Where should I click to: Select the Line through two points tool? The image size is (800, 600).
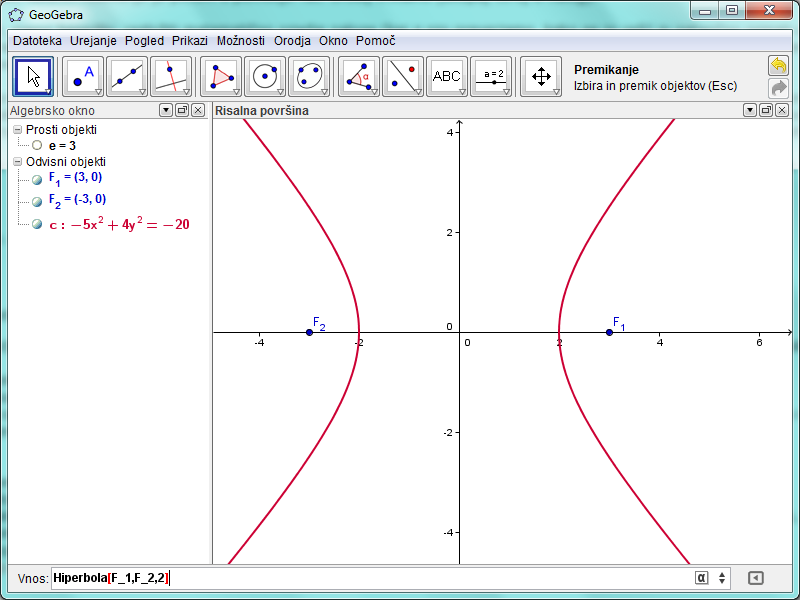pos(127,76)
